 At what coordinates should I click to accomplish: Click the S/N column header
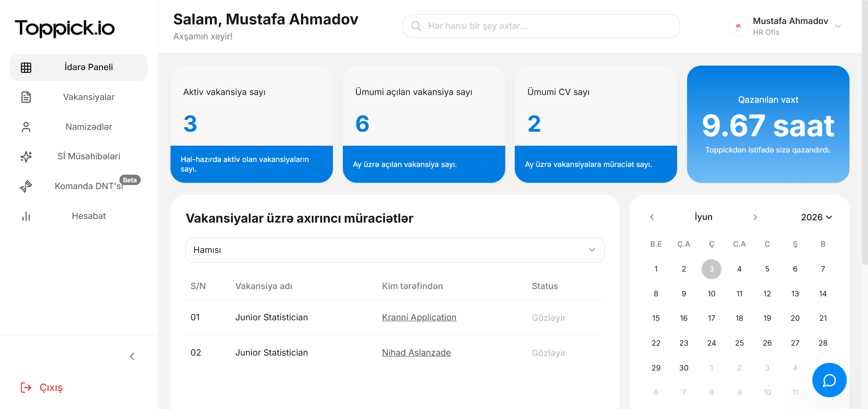point(198,286)
